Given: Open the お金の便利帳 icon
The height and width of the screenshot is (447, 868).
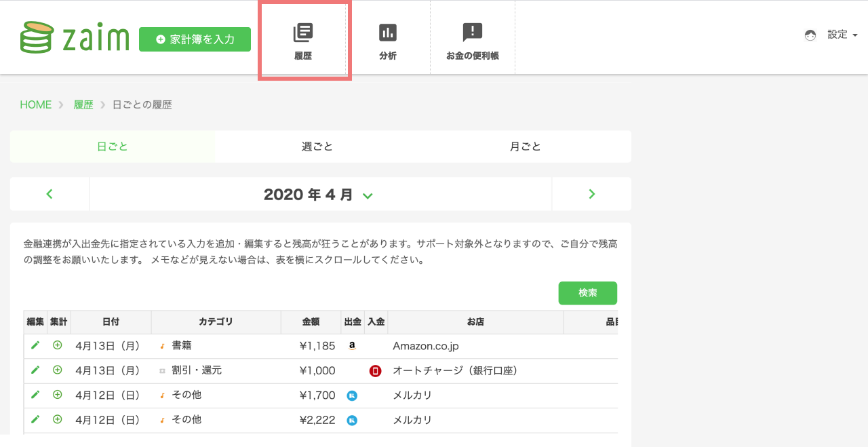Looking at the screenshot, I should [472, 33].
